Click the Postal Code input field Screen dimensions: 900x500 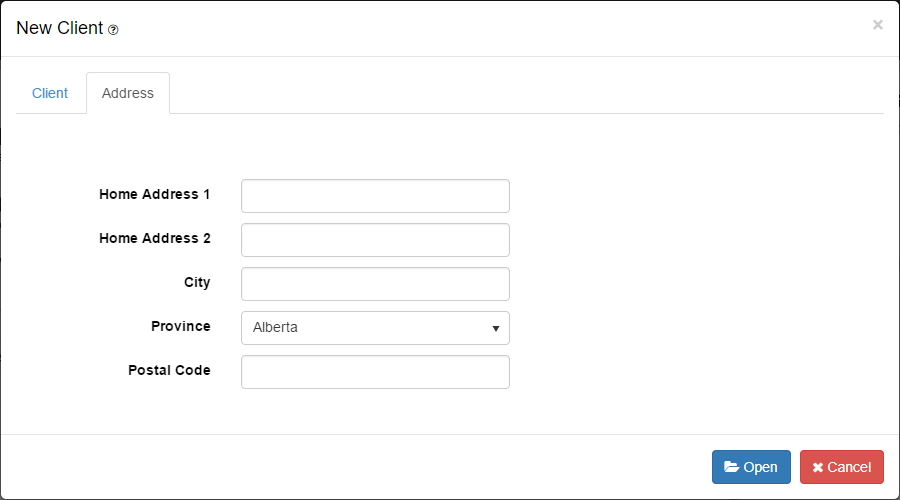click(375, 372)
